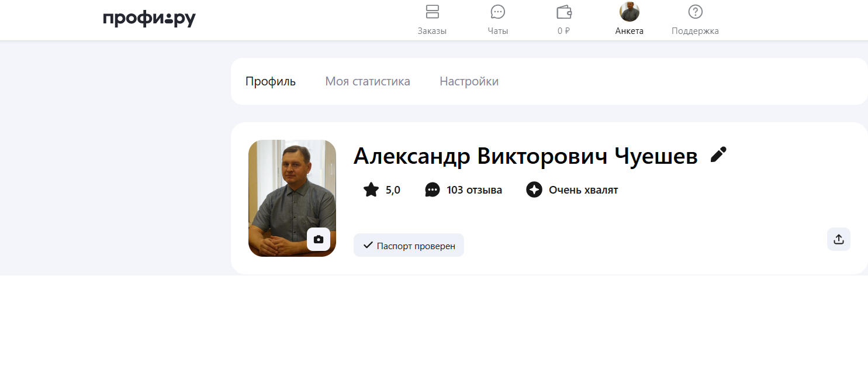Click the share upload icon button
Image resolution: width=868 pixels, height=379 pixels.
coord(839,239)
